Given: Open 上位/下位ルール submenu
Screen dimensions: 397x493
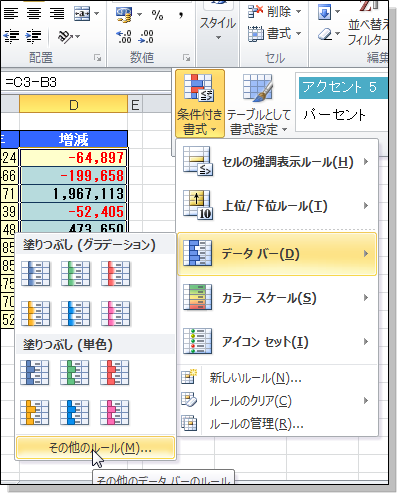Looking at the screenshot, I should coord(277,206).
